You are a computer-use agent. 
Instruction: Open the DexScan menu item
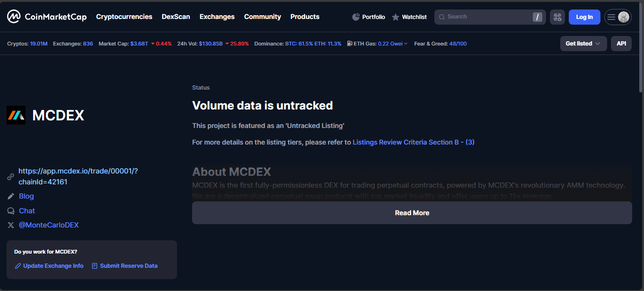click(x=176, y=17)
